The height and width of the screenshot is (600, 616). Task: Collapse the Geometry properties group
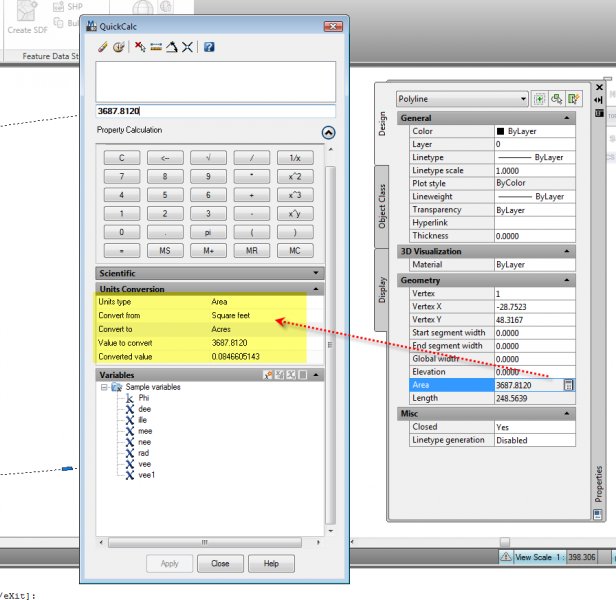point(567,280)
